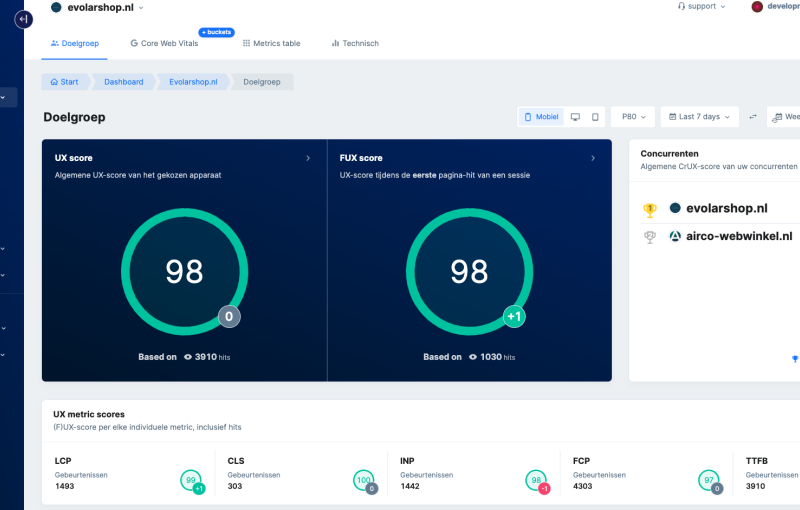Select the desktop device filter icon
The height and width of the screenshot is (510, 800).
pos(575,117)
